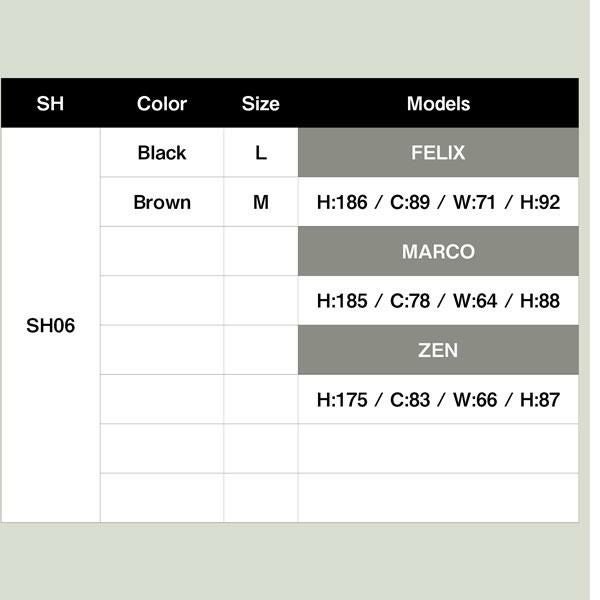Click the Brown color cell
The height and width of the screenshot is (600, 600).
(x=162, y=202)
